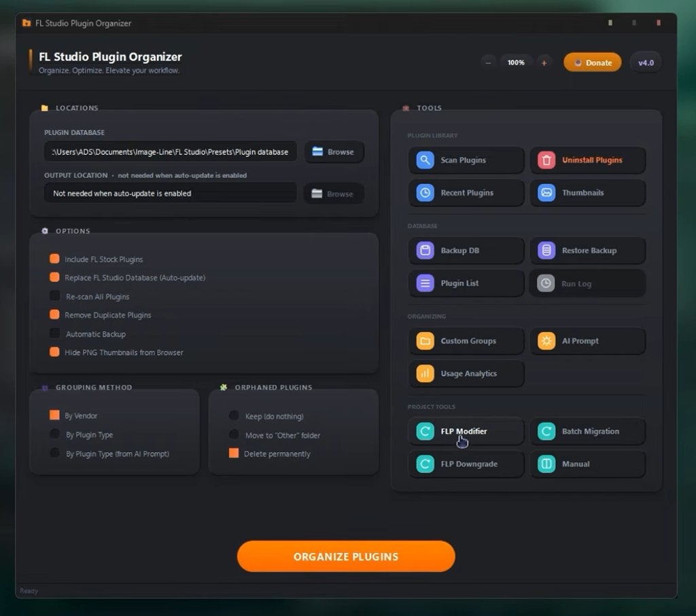
Task: Select By Vendor grouping method
Action: pos(54,415)
